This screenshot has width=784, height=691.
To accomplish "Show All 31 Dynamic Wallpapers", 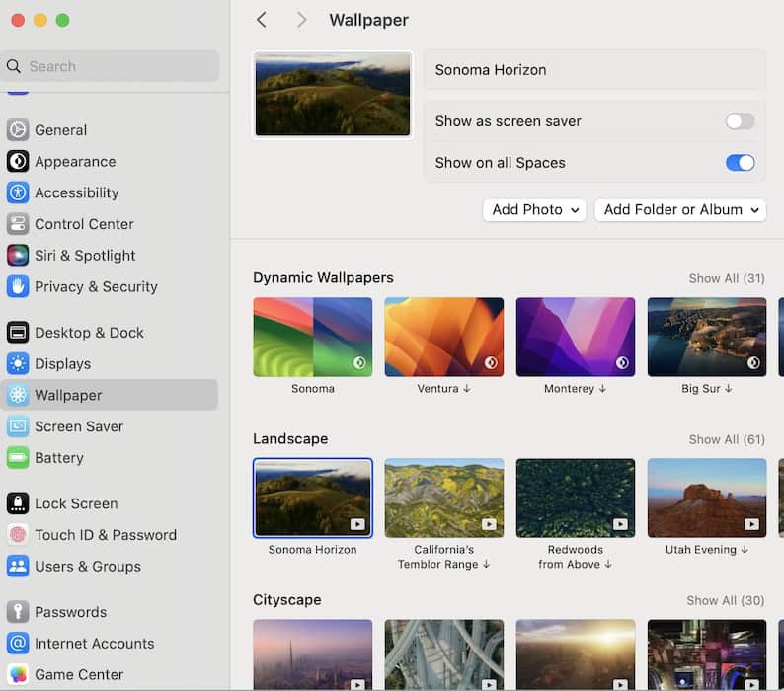I will tap(727, 278).
